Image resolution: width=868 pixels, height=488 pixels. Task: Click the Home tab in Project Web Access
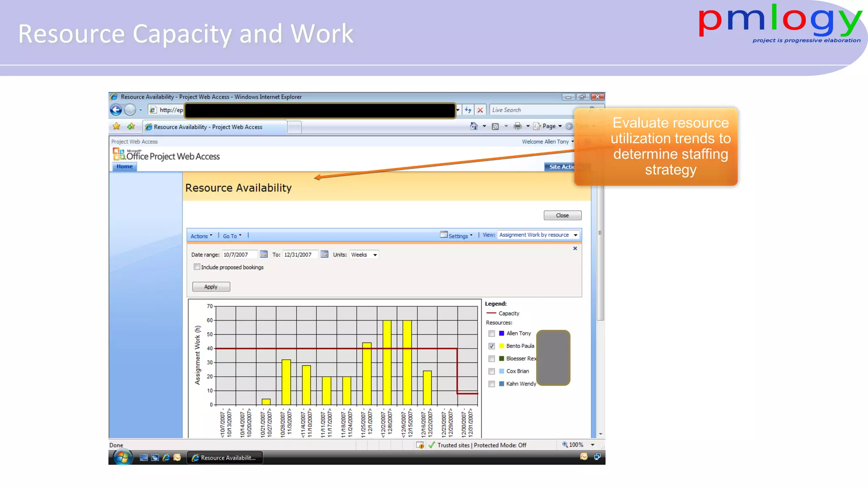point(125,166)
